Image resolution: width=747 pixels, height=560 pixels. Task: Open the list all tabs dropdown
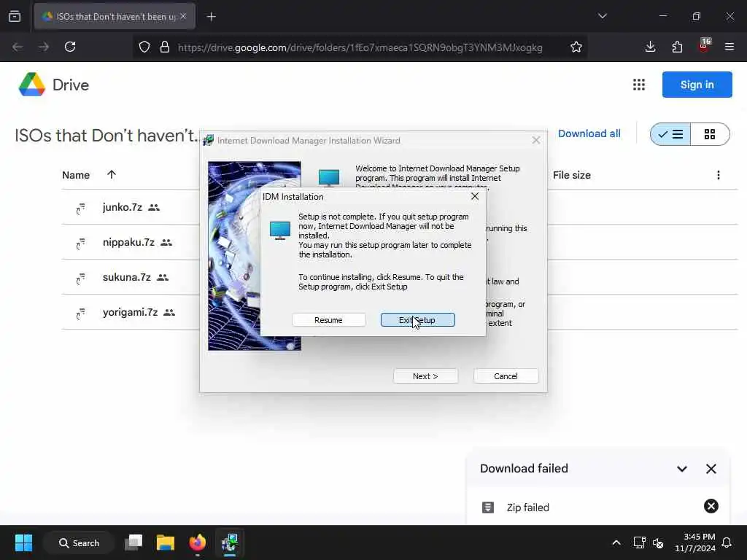602,16
